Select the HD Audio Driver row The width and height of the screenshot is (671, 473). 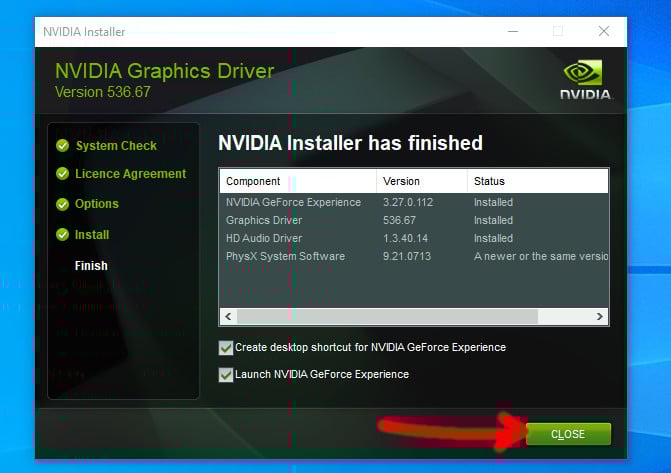coord(414,238)
